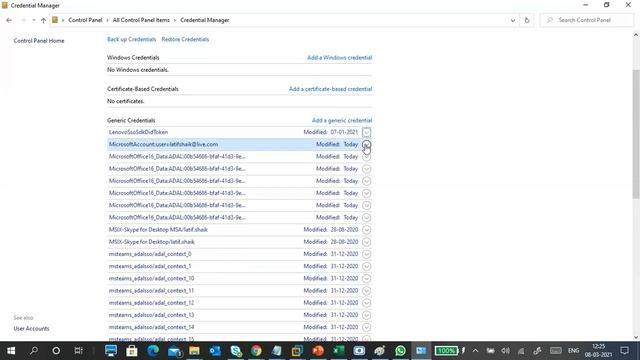Expand msteams adal_context_14 chevron

click(367, 327)
